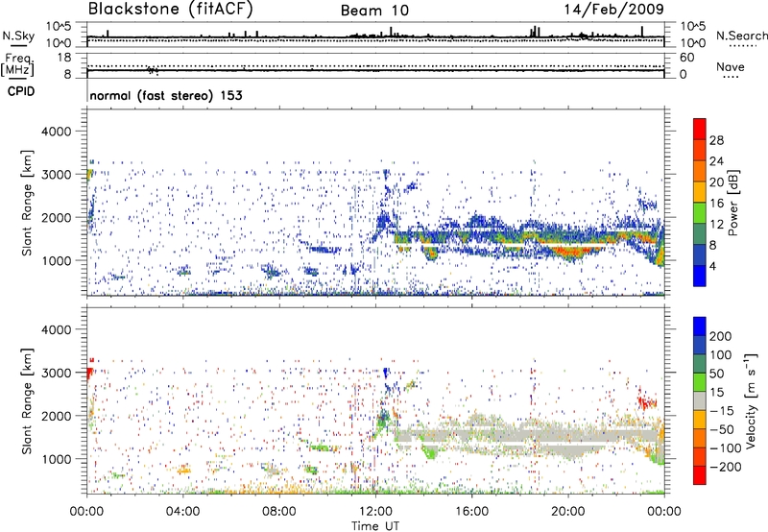
Task: Click power panel 'Slant Range [km]' label
Action: click(27, 203)
